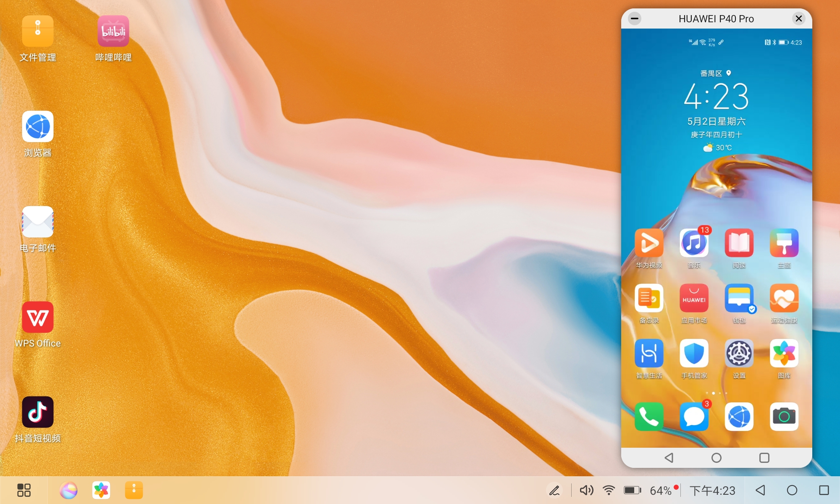Viewport: 840px width, 504px height.
Task: Click the Wi-Fi status icon in taskbar
Action: 609,490
